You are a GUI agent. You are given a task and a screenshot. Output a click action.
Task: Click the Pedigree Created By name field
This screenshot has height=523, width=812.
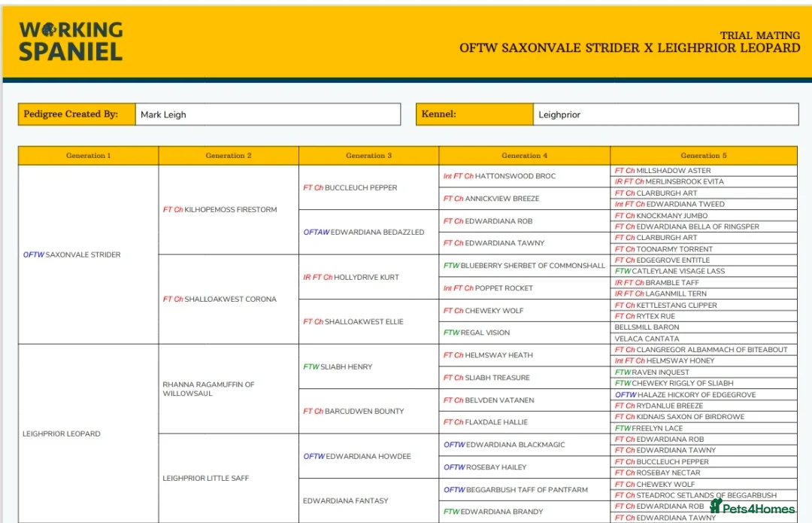coord(268,114)
